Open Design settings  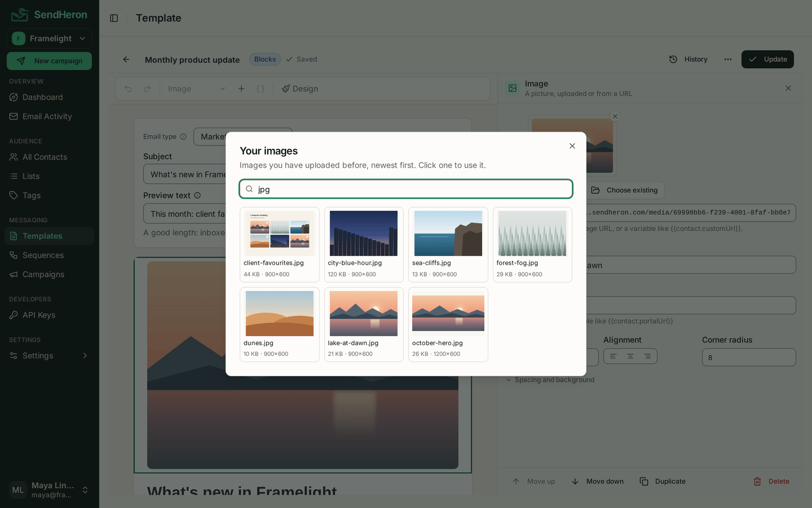tap(300, 89)
